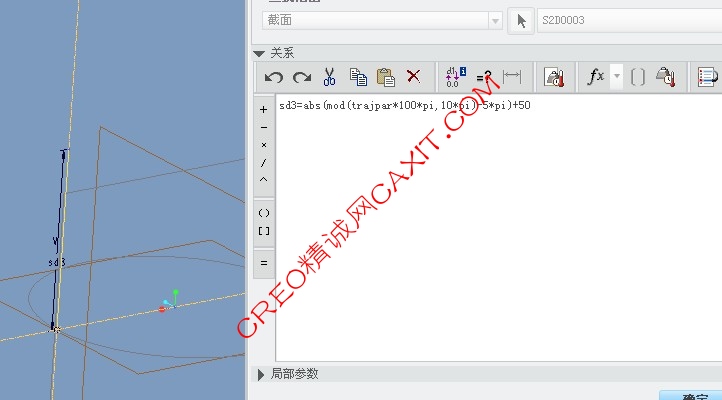Insert division slash operator
722x400 pixels.
point(263,162)
